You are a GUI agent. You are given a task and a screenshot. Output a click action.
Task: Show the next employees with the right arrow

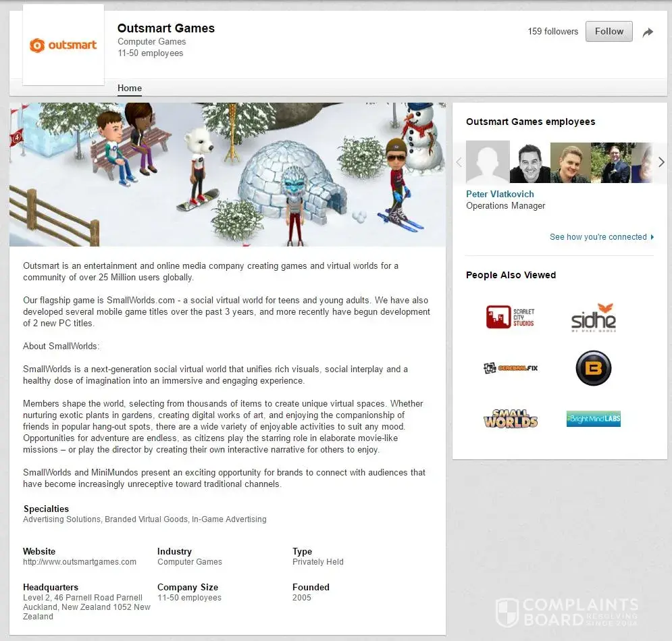pyautogui.click(x=661, y=162)
